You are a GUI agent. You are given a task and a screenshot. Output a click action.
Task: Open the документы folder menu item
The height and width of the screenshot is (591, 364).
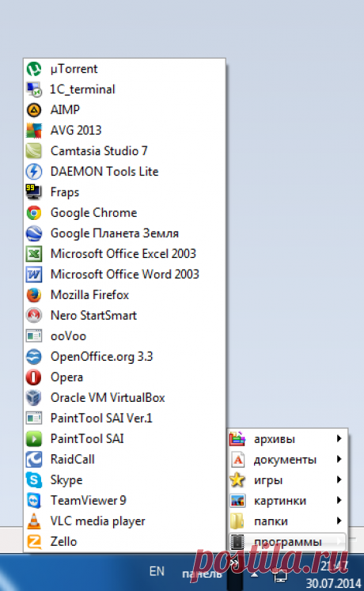point(287,460)
